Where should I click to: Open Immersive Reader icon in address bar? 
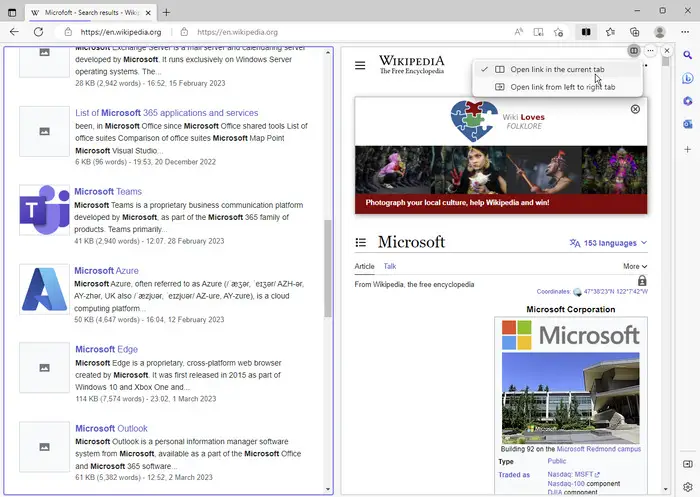[538, 32]
